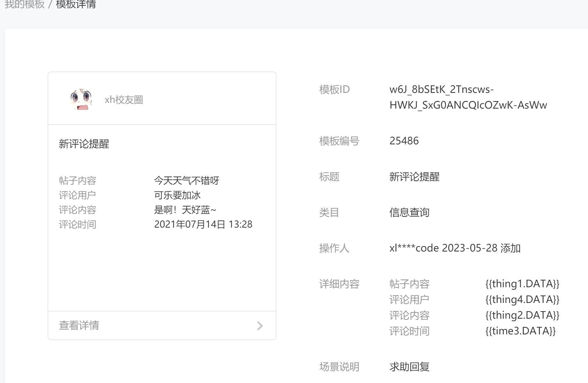Screen dimensions: 588x383
Task: Click the 新评论提醒 title text
Action: point(84,144)
